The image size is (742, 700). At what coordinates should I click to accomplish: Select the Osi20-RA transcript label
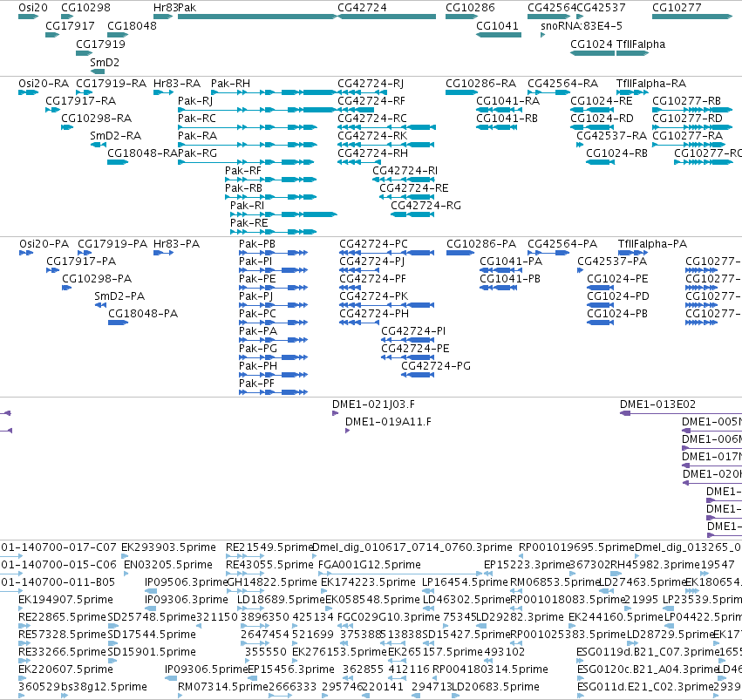[44, 83]
